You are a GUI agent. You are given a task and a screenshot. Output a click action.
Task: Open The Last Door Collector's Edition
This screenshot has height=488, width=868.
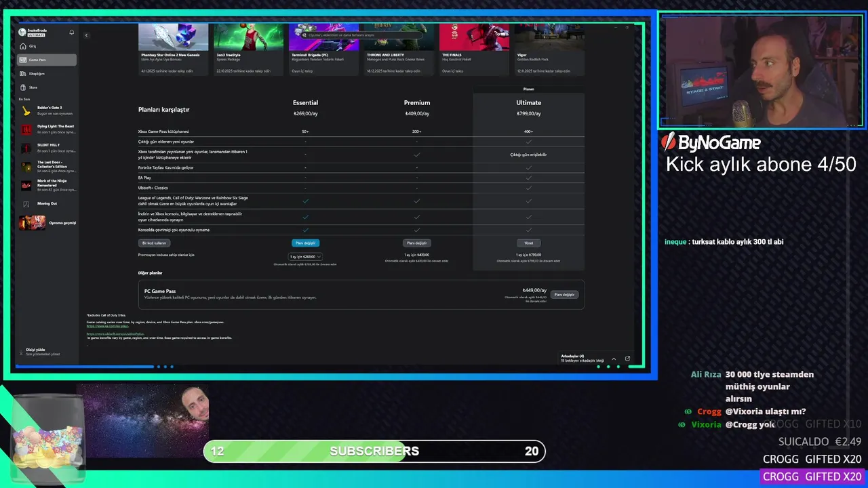(47, 166)
